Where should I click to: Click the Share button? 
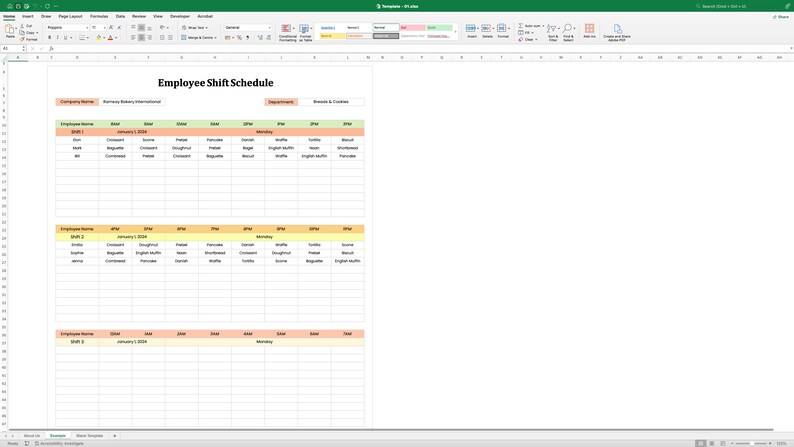[x=781, y=17]
